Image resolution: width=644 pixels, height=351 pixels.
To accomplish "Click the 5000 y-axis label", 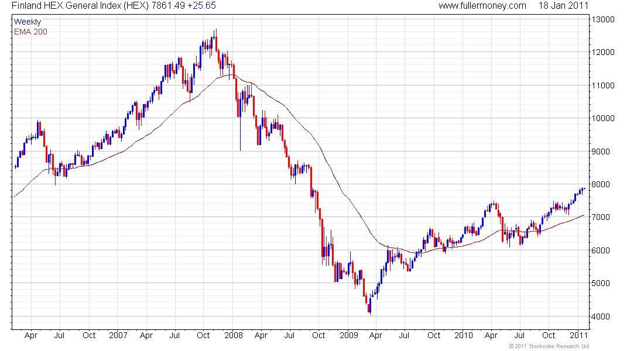I will 602,283.
